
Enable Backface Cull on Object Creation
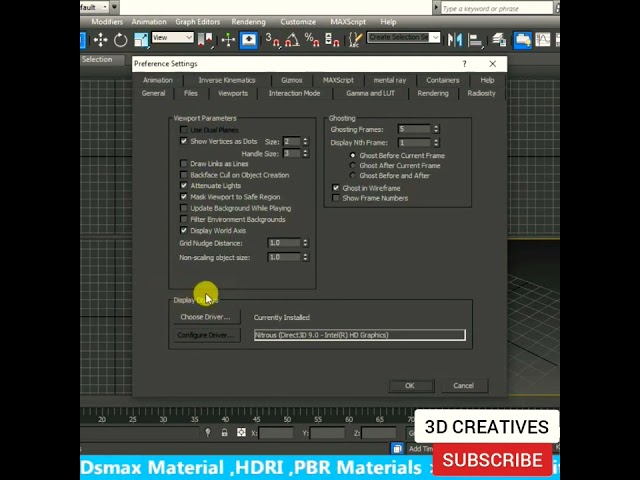tap(184, 175)
